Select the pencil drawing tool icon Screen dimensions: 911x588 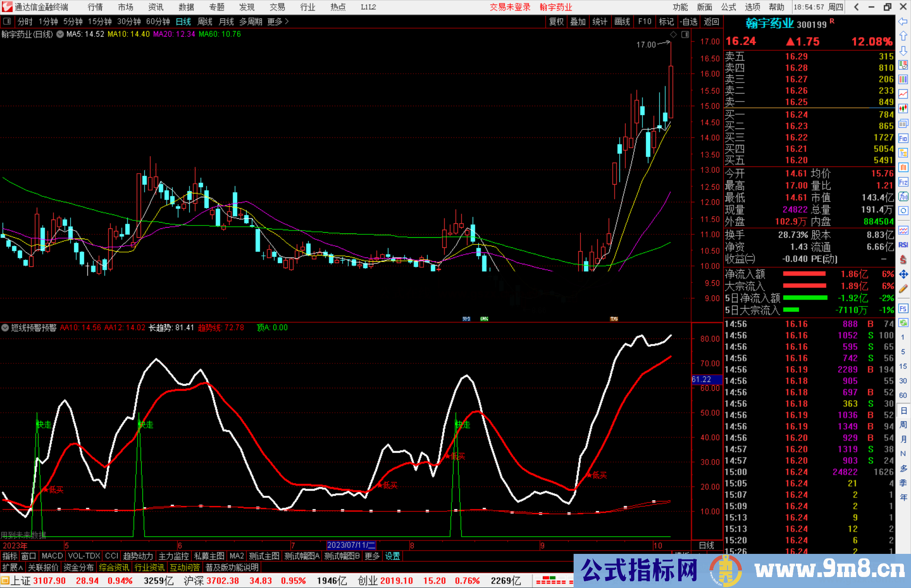pos(903,289)
